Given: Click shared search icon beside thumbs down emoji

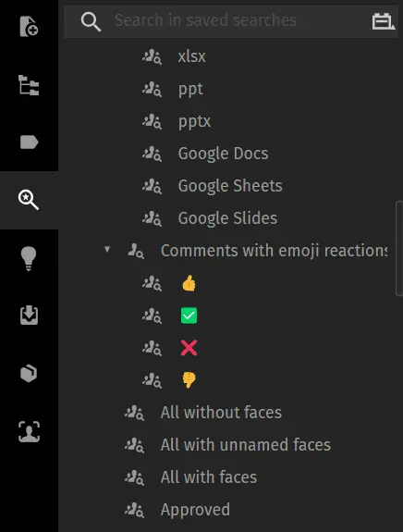Looking at the screenshot, I should [x=152, y=380].
